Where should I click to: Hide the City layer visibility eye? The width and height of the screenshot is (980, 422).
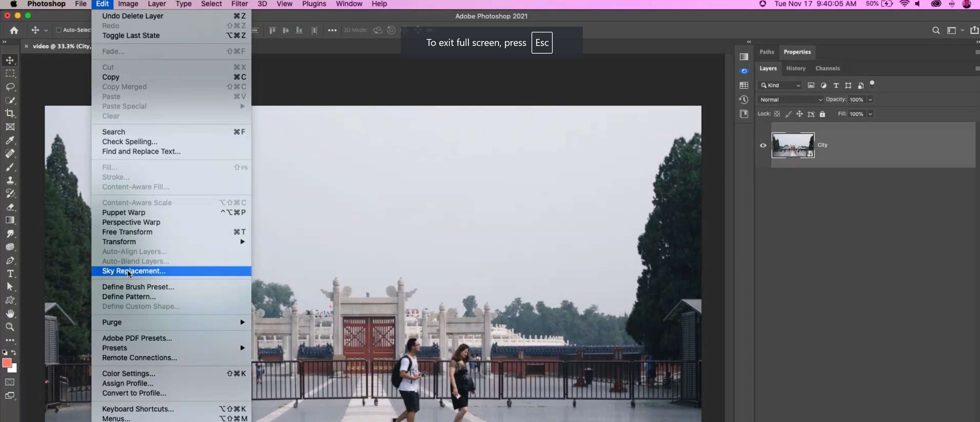pyautogui.click(x=763, y=145)
